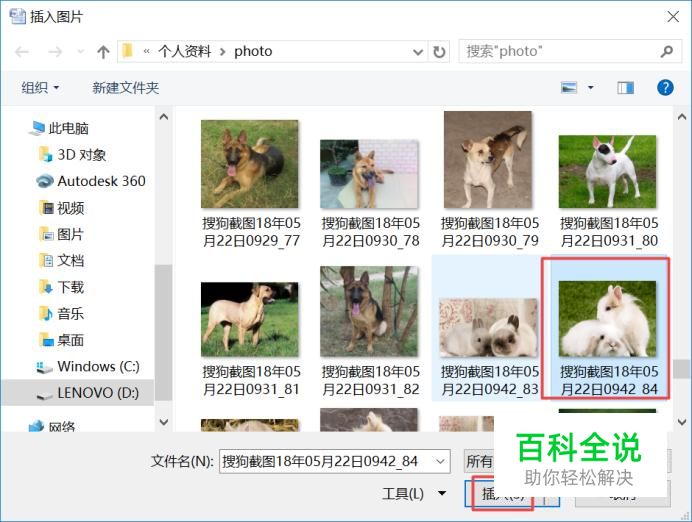Image resolution: width=692 pixels, height=522 pixels.
Task: Go back with the left arrow
Action: [x=22, y=52]
